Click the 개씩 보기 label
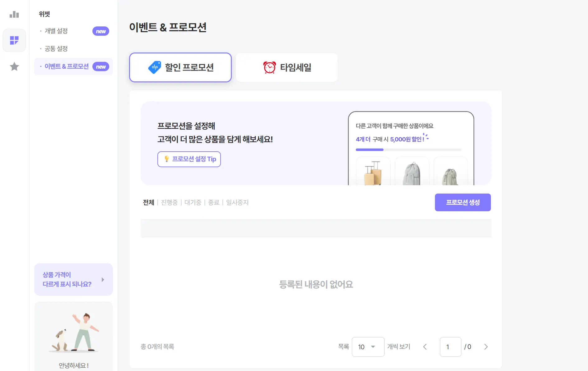This screenshot has width=588, height=371. pyautogui.click(x=399, y=347)
